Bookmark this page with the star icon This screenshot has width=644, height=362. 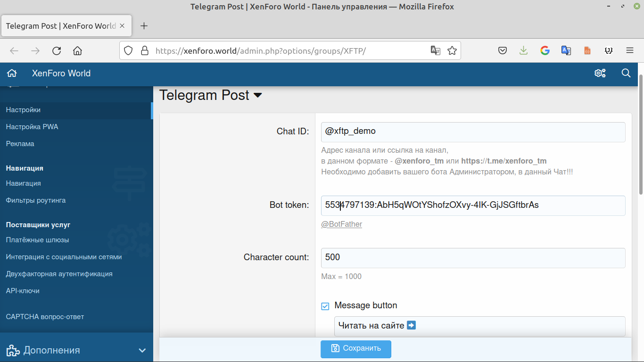click(452, 51)
